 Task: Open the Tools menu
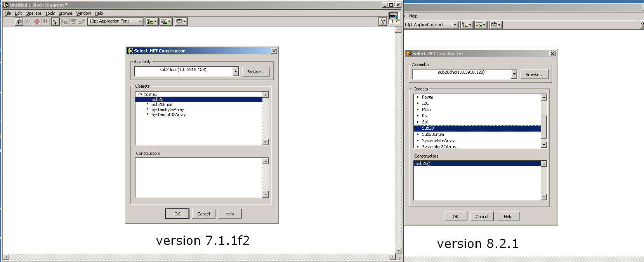coord(50,13)
